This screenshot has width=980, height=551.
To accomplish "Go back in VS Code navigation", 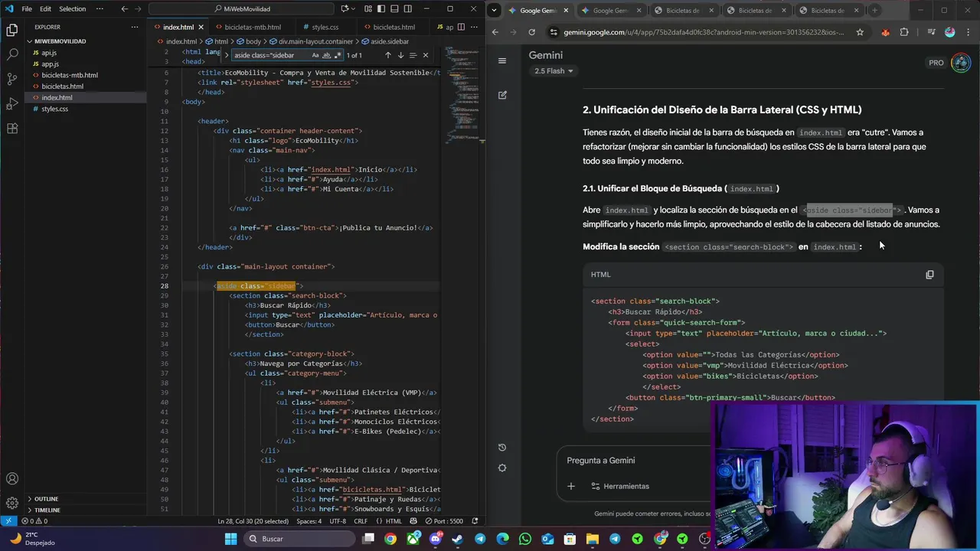I will tap(124, 9).
